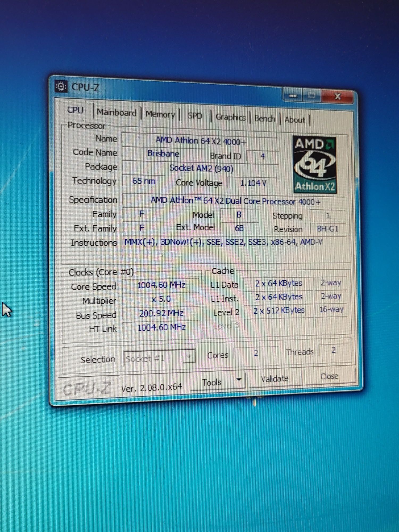This screenshot has height=532, width=399.
Task: Click the Close button
Action: tap(329, 376)
